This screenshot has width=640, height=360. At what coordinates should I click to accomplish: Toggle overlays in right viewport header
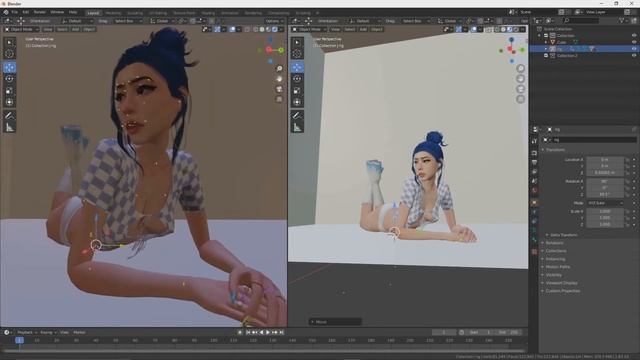[x=473, y=29]
